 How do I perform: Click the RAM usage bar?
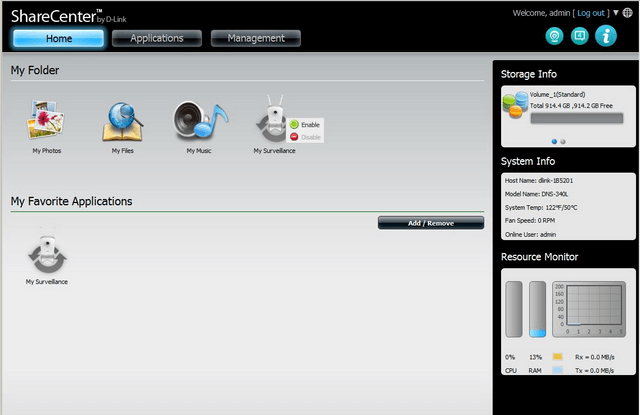click(538, 309)
